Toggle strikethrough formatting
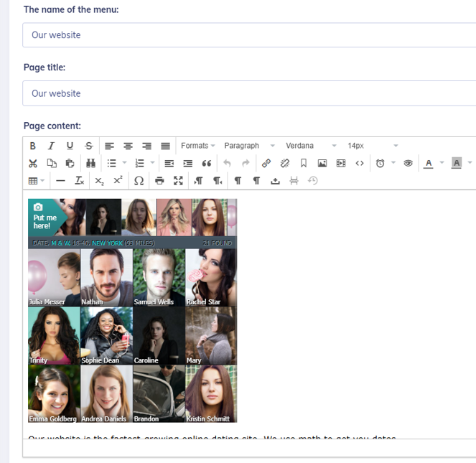 point(88,146)
